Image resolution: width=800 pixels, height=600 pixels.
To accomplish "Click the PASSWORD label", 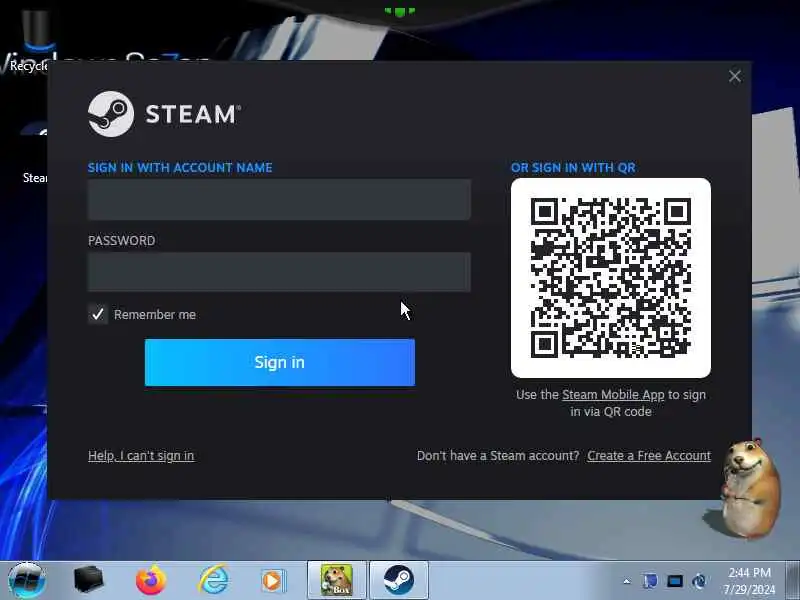I will tap(121, 241).
